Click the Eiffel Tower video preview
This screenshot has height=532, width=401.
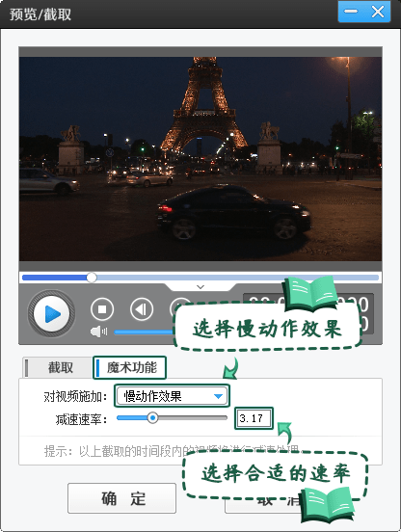[200, 159]
